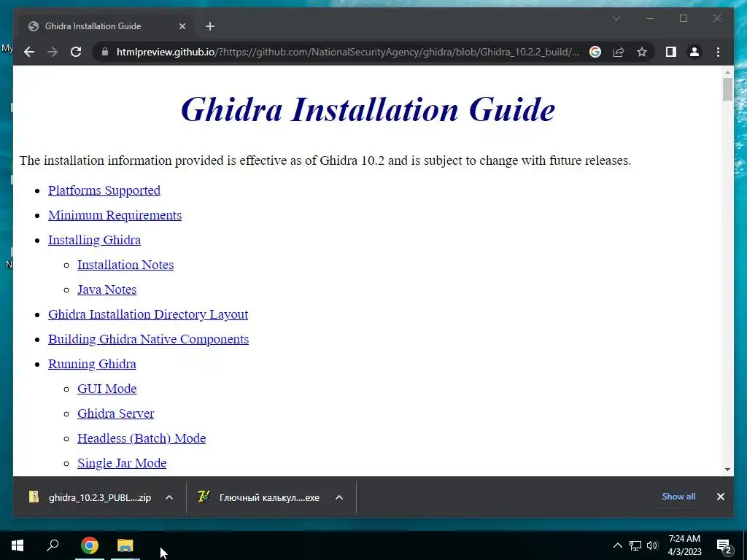Open the Chrome three-dot menu
This screenshot has height=560, width=747.
(x=718, y=52)
